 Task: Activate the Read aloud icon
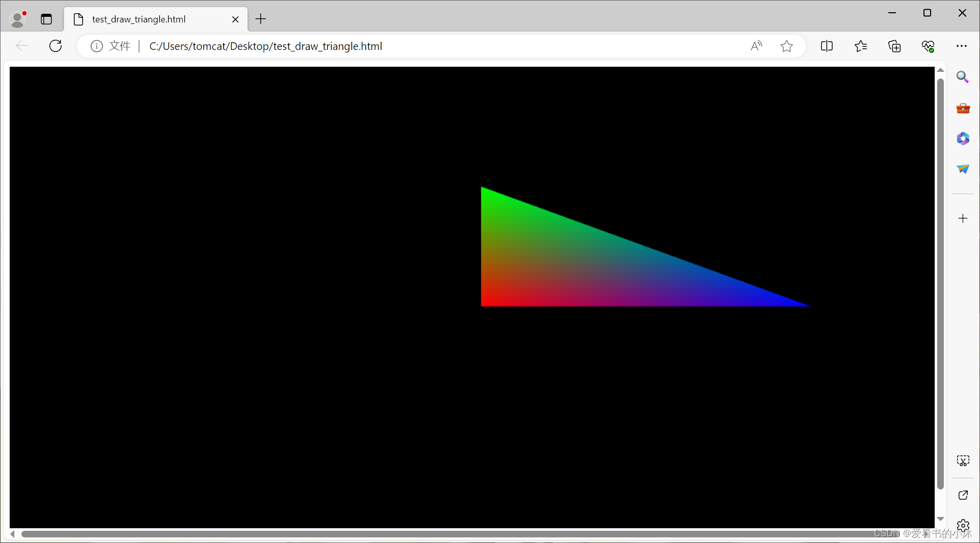[756, 46]
